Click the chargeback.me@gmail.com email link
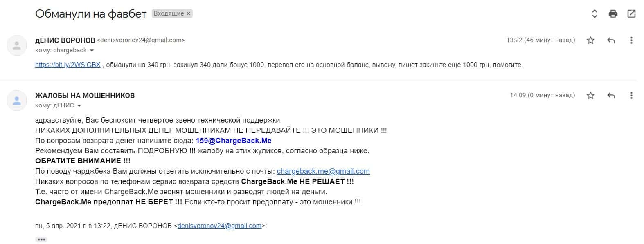The height and width of the screenshot is (244, 644). [323, 171]
